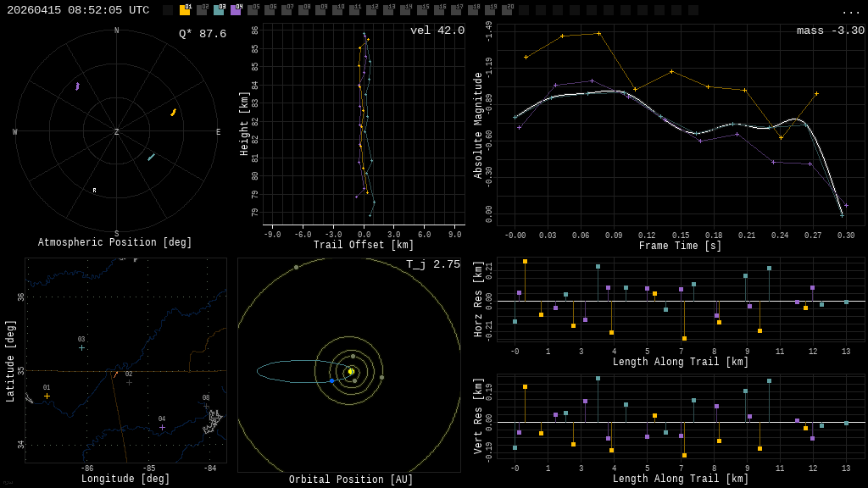Viewport: 868px width, 488px height.
Task: Click the Q* 87.6 quality value
Action: point(202,34)
